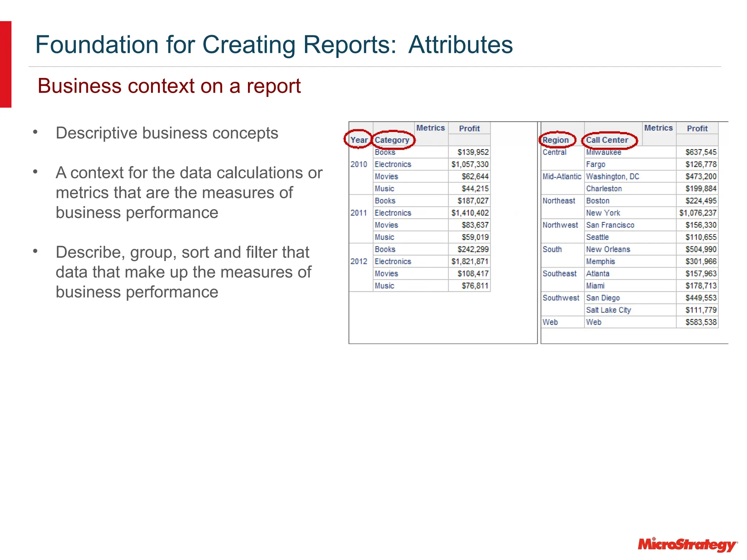Click the $1,410,402 profit value

coord(470,213)
